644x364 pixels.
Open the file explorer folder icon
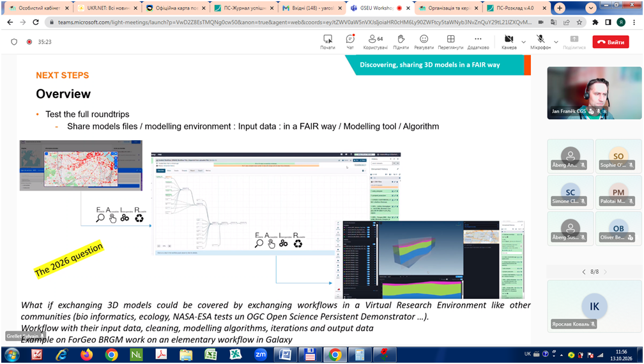point(186,354)
